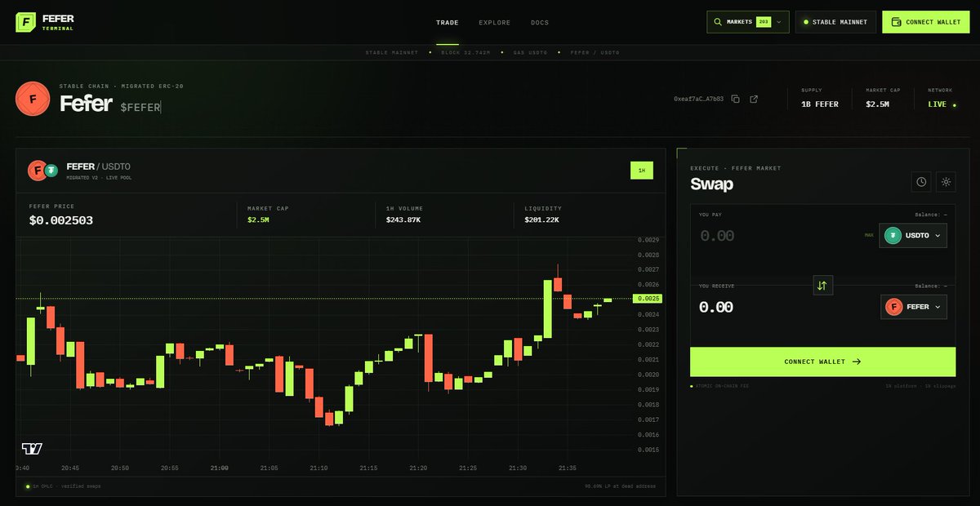Select the 1H timeframe button
Image resolution: width=980 pixels, height=506 pixels.
[x=642, y=171]
